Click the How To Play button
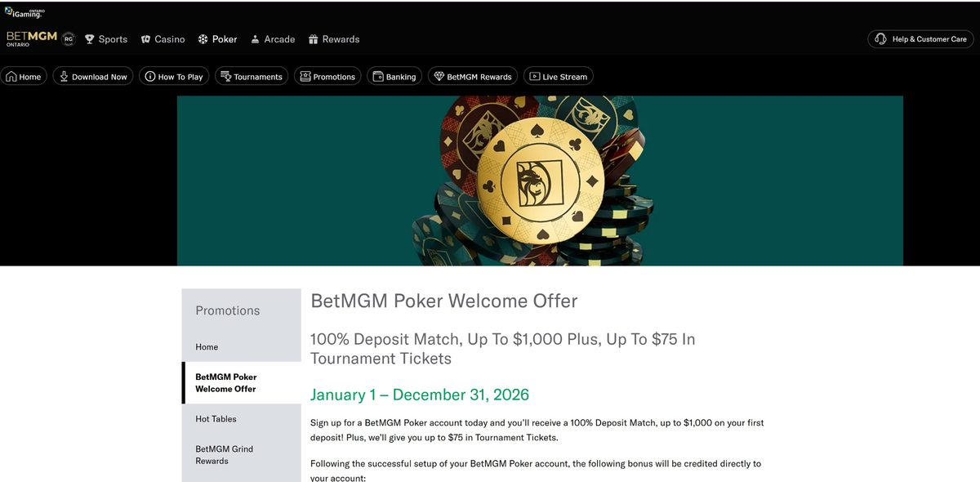 coord(174,76)
